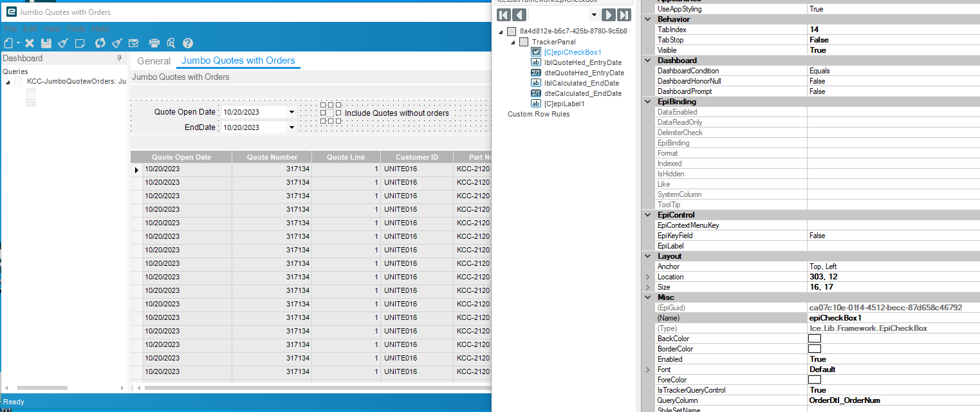Image resolution: width=980 pixels, height=412 pixels.
Task: Click the window-with-checkmark toolbar icon
Action: coord(133,43)
